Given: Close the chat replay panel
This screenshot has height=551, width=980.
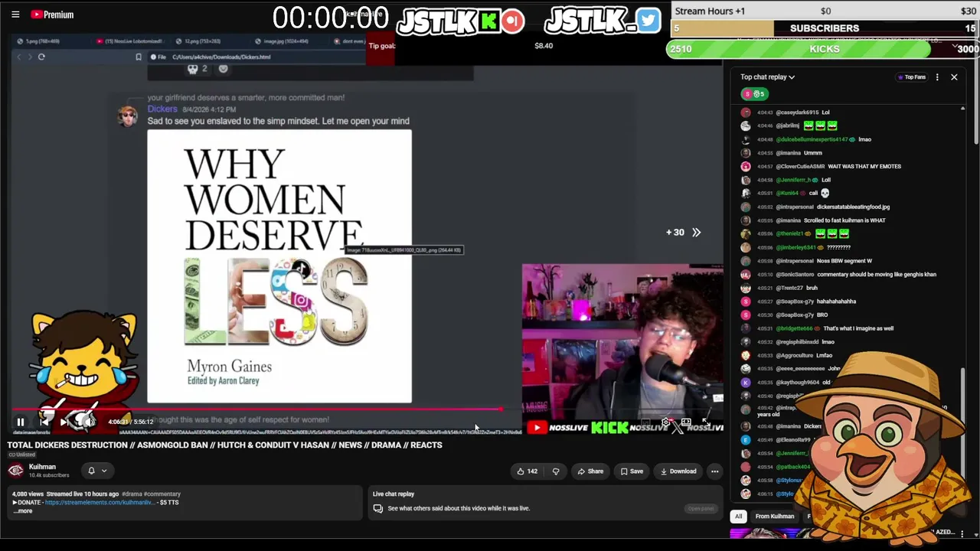Looking at the screenshot, I should [x=954, y=77].
